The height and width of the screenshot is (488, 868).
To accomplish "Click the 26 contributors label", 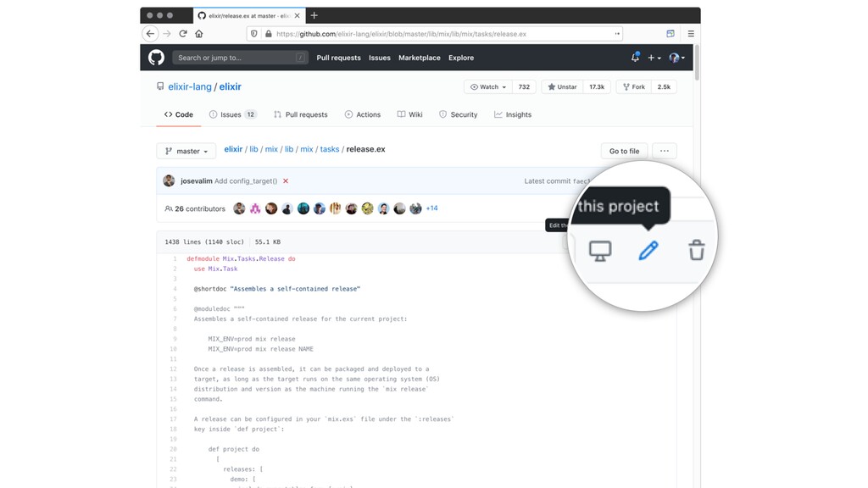I will [195, 208].
